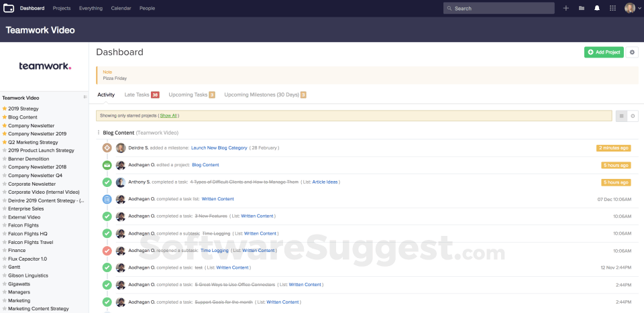Open Blog Content project link in activity

point(205,165)
